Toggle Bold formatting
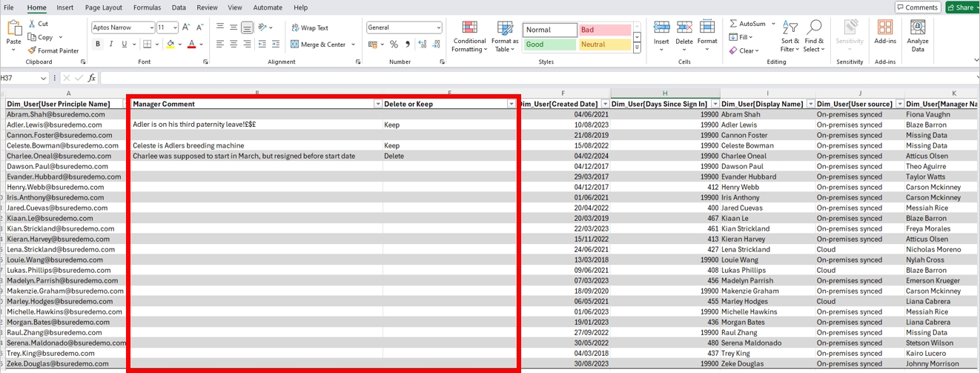 (98, 44)
